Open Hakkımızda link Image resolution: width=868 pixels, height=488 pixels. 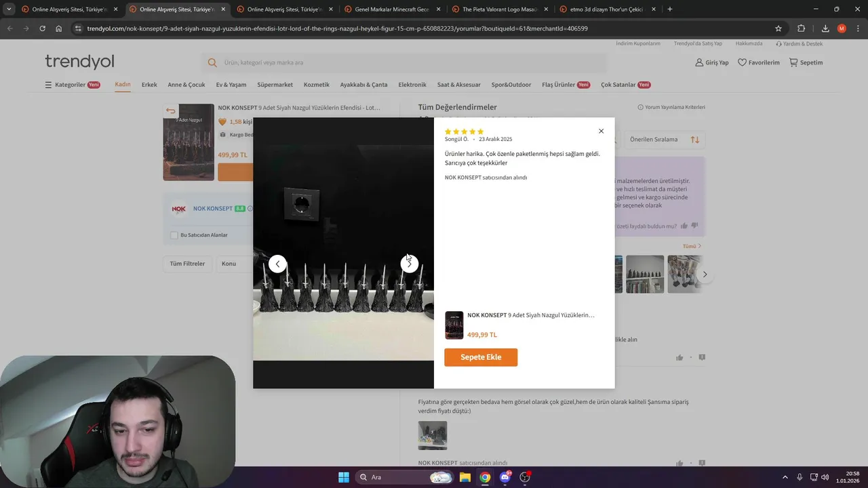[749, 43]
